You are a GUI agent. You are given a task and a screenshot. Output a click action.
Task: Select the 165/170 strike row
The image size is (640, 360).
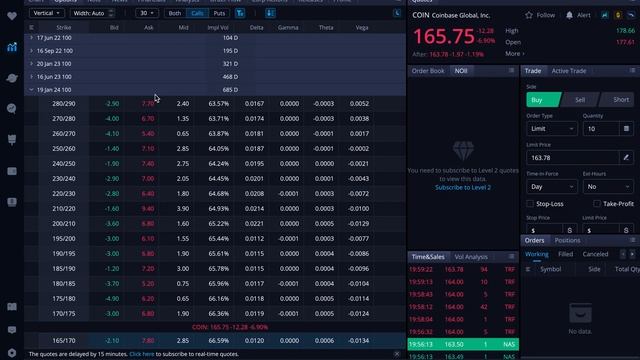pos(215,340)
